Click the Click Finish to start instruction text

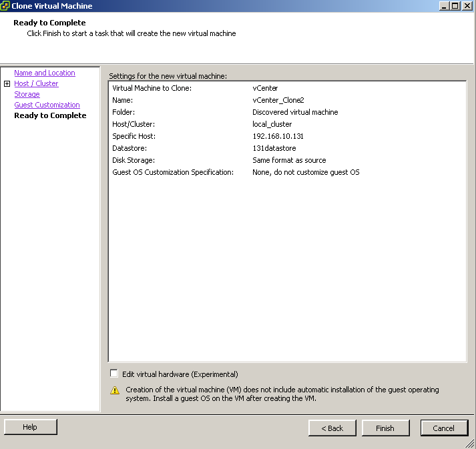131,33
